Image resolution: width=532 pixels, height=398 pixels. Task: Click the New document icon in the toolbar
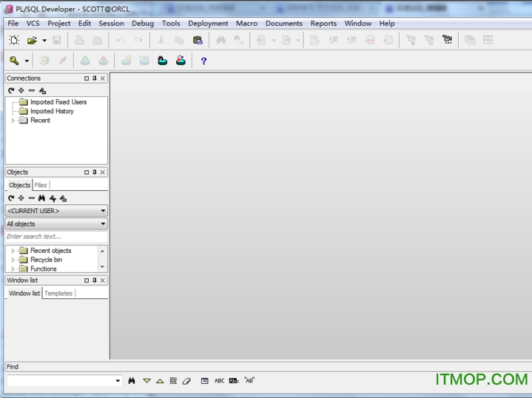(14, 40)
